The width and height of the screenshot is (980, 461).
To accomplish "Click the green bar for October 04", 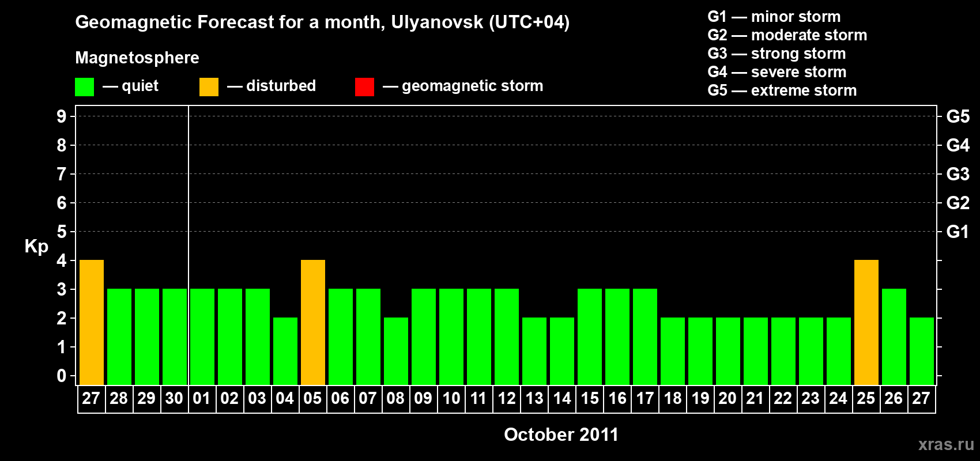I will (285, 352).
